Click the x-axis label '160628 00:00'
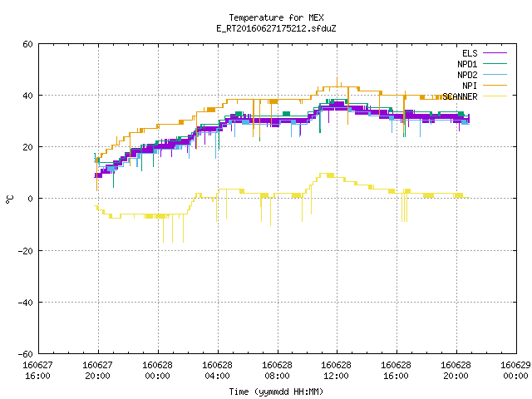The image size is (532, 399). click(157, 370)
